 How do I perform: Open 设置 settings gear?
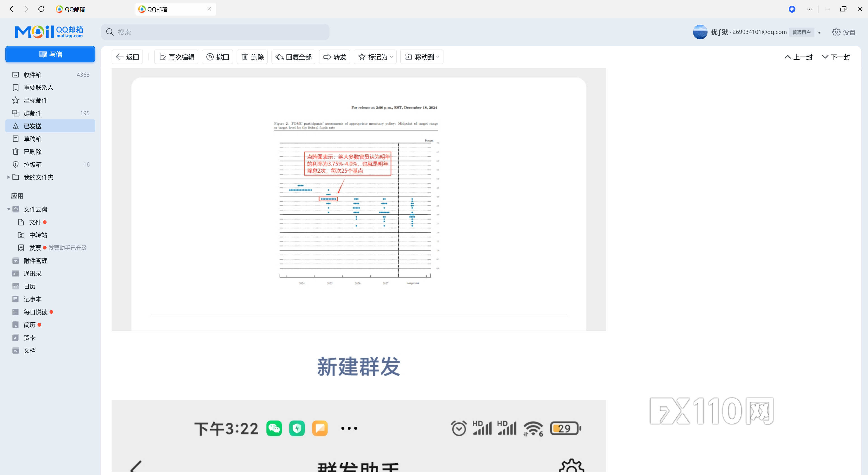pos(844,32)
